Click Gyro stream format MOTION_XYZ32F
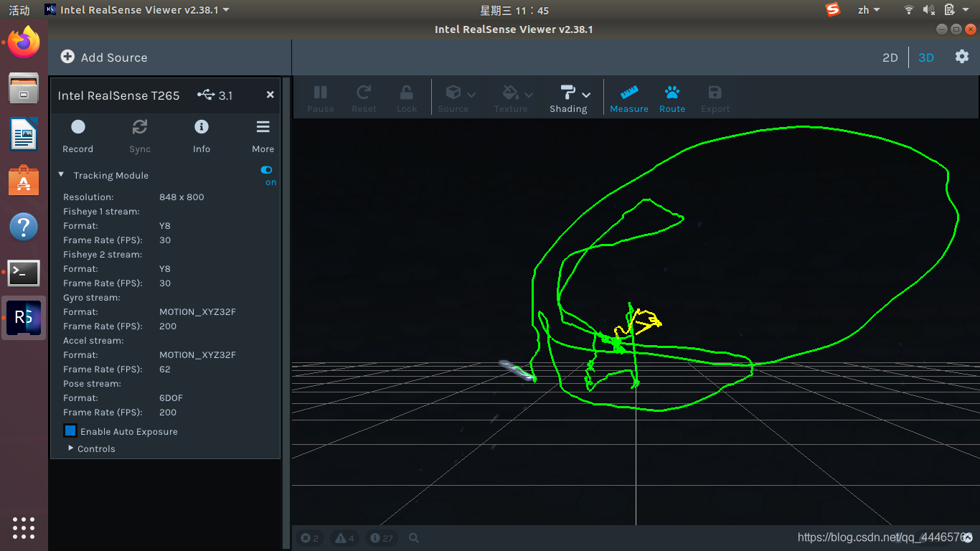The width and height of the screenshot is (980, 551). [197, 311]
